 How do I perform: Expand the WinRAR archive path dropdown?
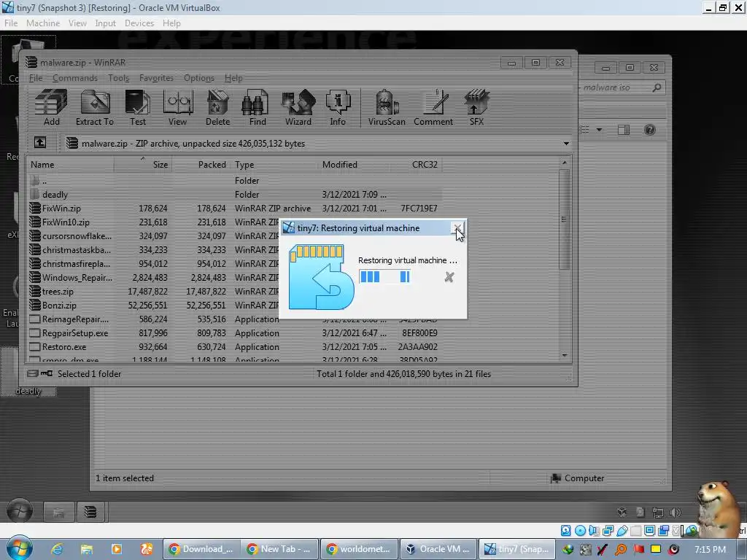pos(566,144)
